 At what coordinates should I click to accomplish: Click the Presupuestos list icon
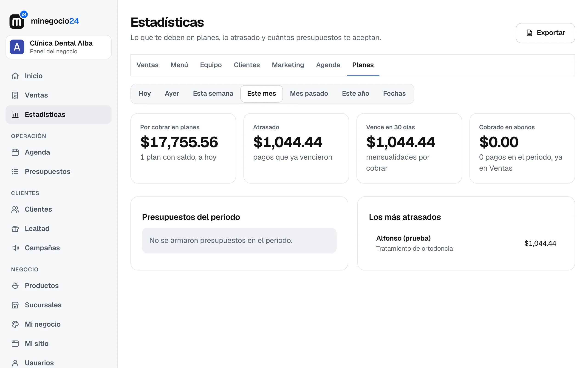15,172
